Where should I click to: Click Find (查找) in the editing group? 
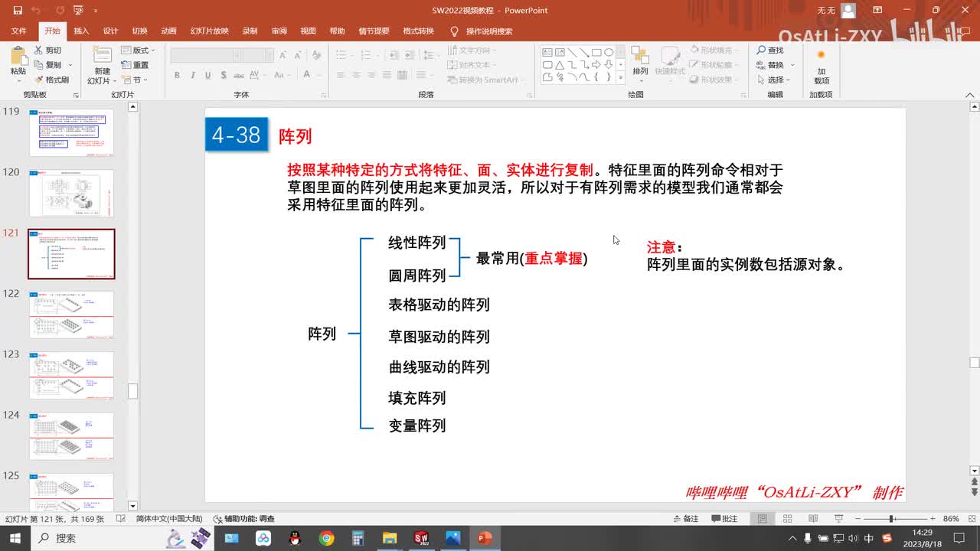pyautogui.click(x=770, y=51)
